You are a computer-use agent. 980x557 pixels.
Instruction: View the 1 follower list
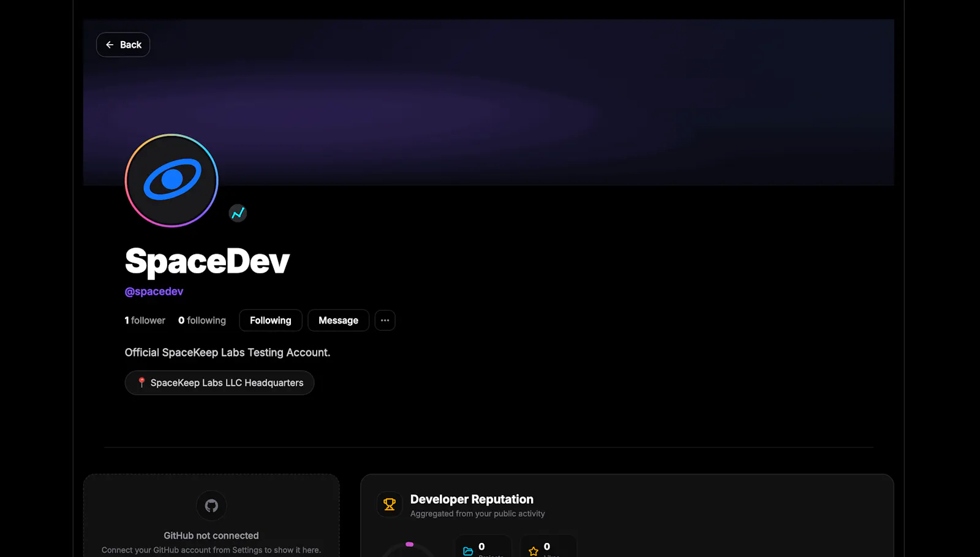[x=145, y=320]
